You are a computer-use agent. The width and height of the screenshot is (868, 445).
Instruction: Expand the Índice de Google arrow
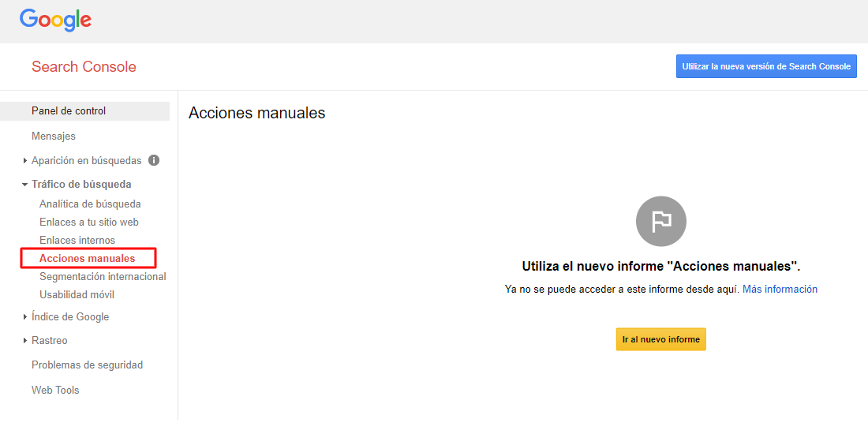coord(25,317)
